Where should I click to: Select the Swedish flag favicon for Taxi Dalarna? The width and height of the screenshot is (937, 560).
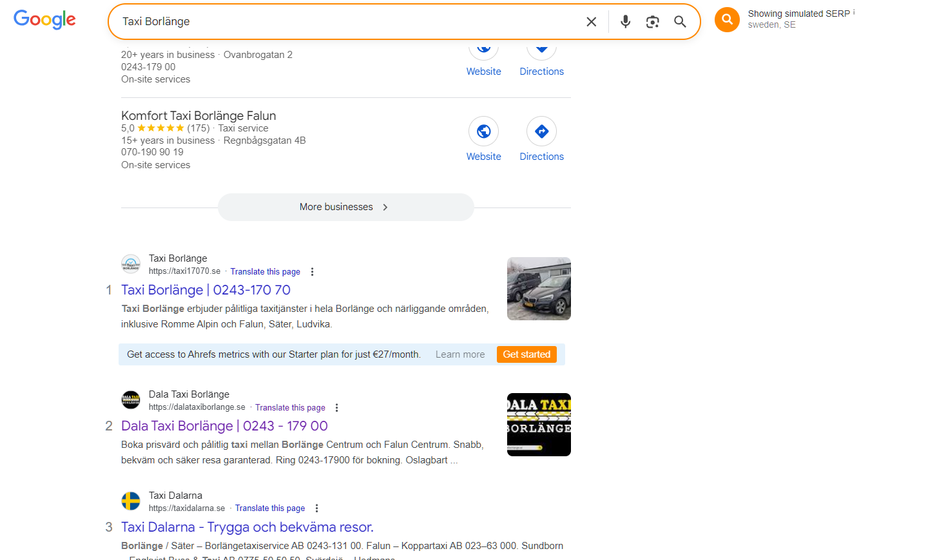click(x=130, y=501)
